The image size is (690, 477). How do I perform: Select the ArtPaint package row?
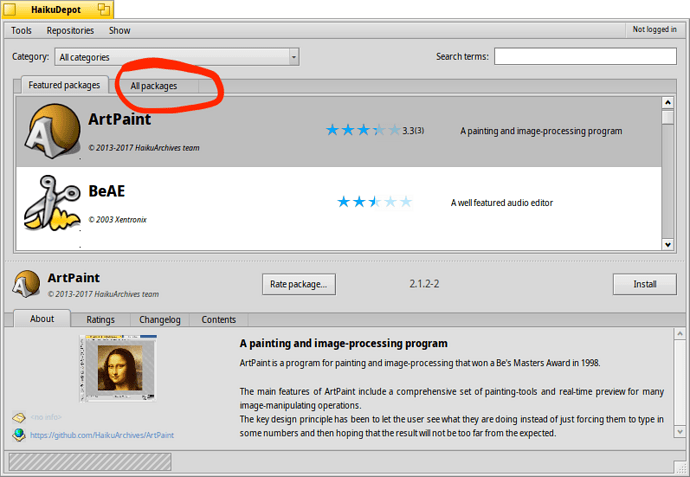coord(338,131)
